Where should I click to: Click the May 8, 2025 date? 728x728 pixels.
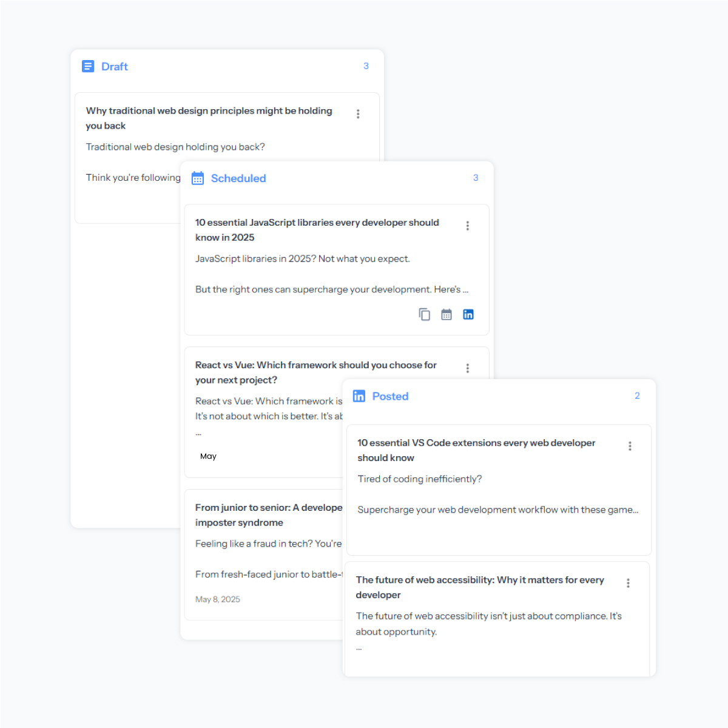click(218, 599)
